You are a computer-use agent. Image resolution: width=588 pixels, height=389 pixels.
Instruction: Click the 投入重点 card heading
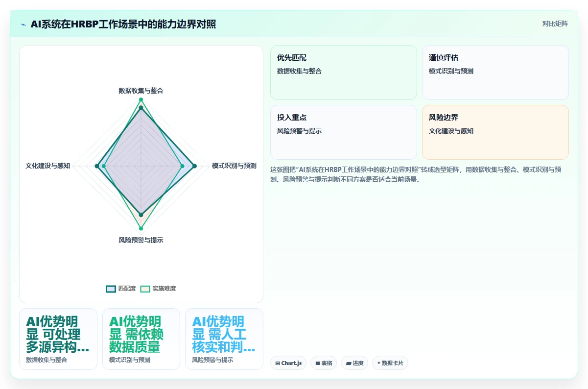pos(292,118)
